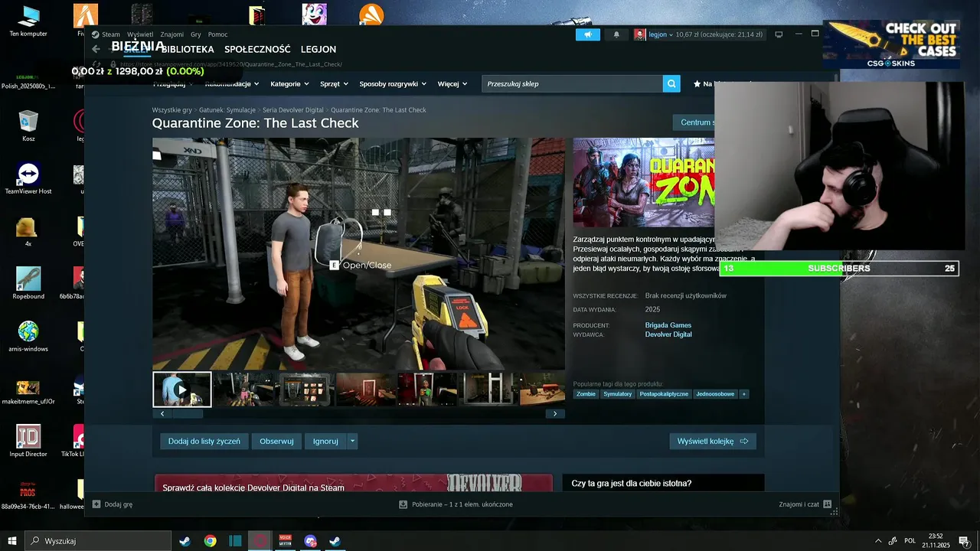
Task: Open Discord from the taskbar
Action: tap(310, 541)
